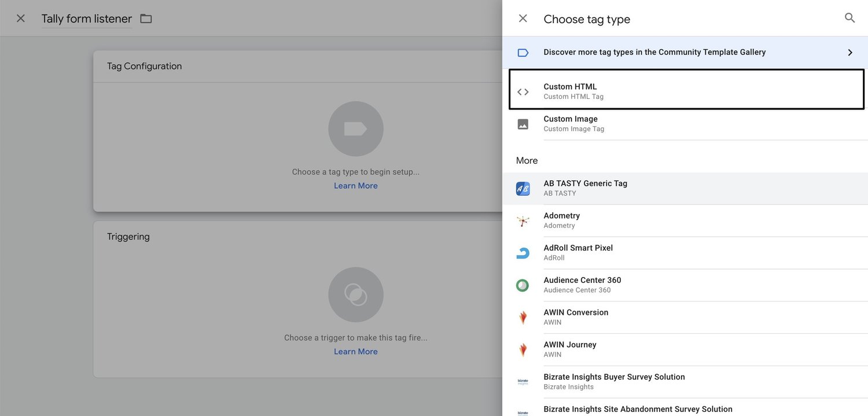The width and height of the screenshot is (868, 416).
Task: Click the AWIN Conversion flame icon
Action: (523, 317)
